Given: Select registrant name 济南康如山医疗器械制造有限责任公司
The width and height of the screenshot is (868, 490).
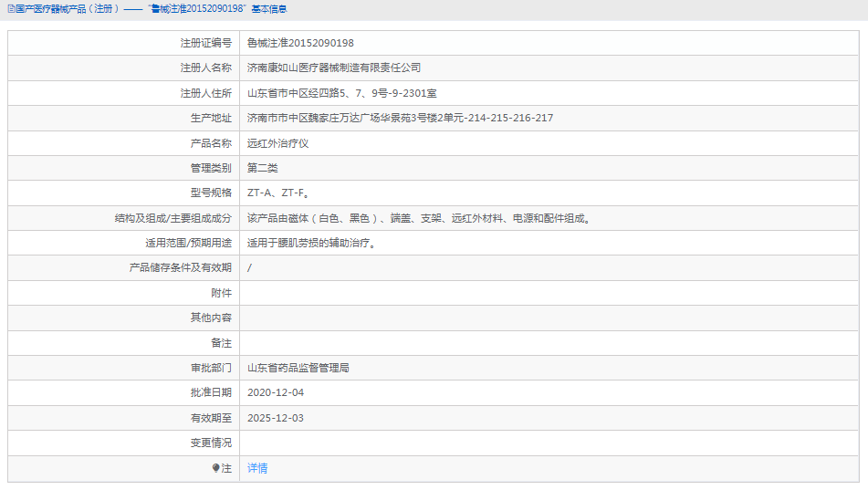Looking at the screenshot, I should click(x=334, y=68).
